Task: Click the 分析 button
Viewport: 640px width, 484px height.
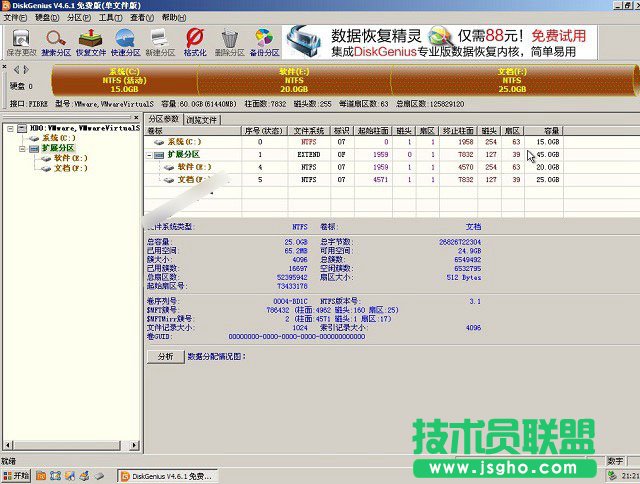Action: pos(166,357)
